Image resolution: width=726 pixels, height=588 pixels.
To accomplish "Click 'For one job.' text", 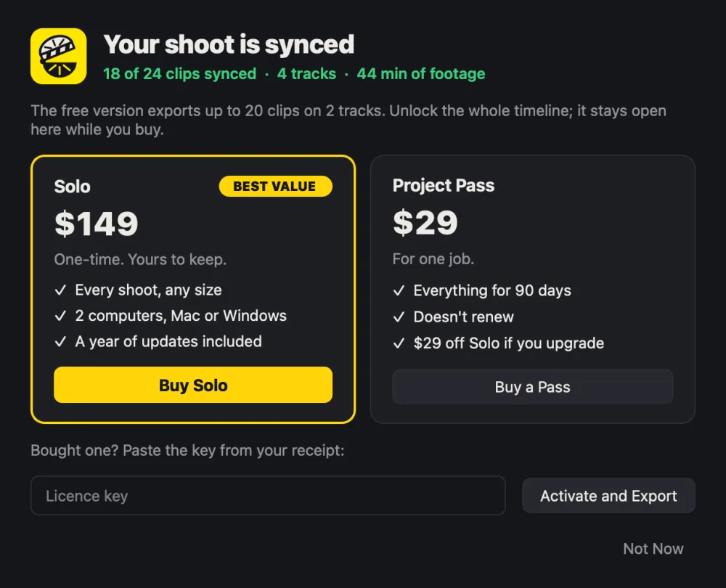I will [x=433, y=259].
